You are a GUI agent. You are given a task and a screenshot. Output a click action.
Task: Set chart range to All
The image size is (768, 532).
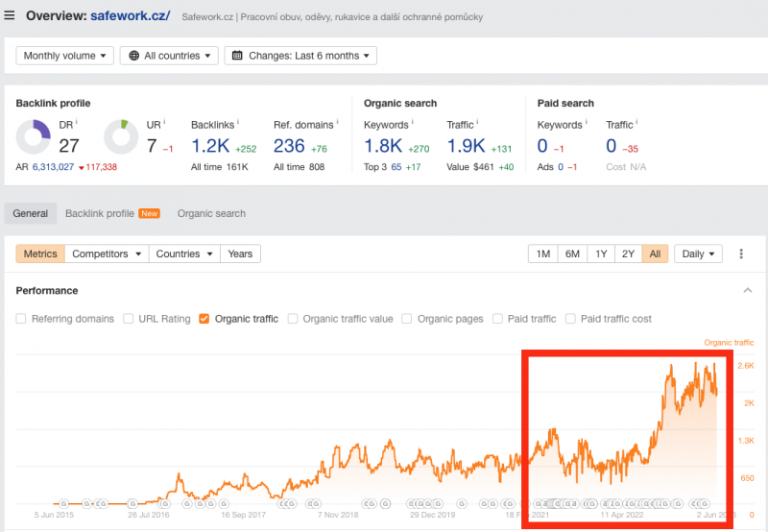655,254
